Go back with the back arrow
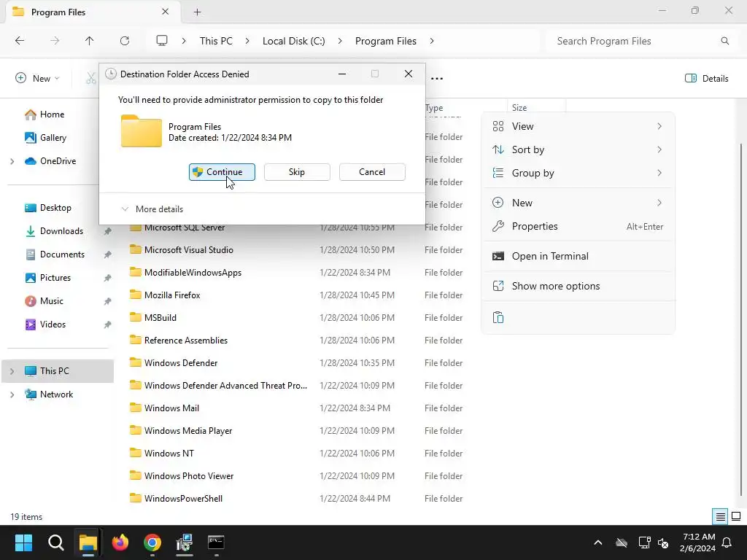The height and width of the screenshot is (560, 747). 20,41
